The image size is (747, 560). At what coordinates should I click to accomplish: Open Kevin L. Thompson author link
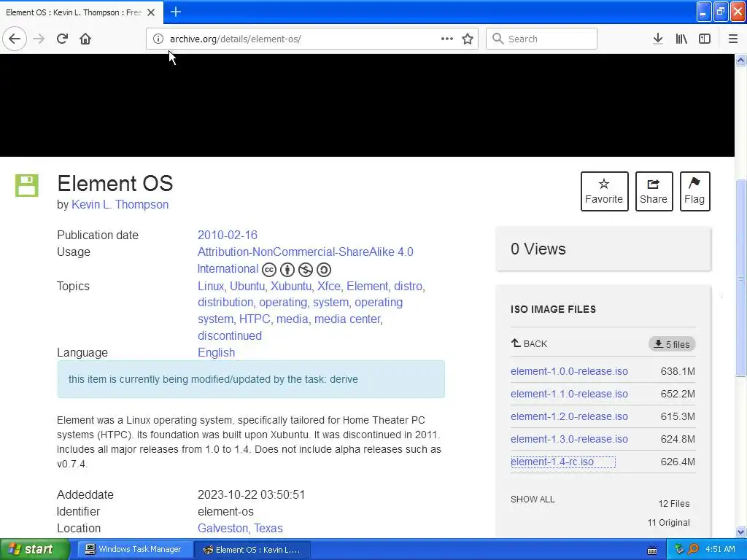120,204
